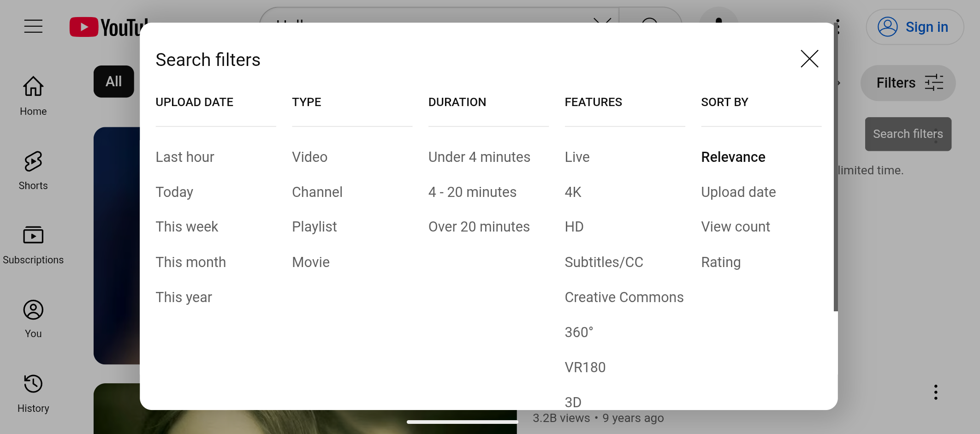Select Under 4 minutes duration

click(479, 157)
